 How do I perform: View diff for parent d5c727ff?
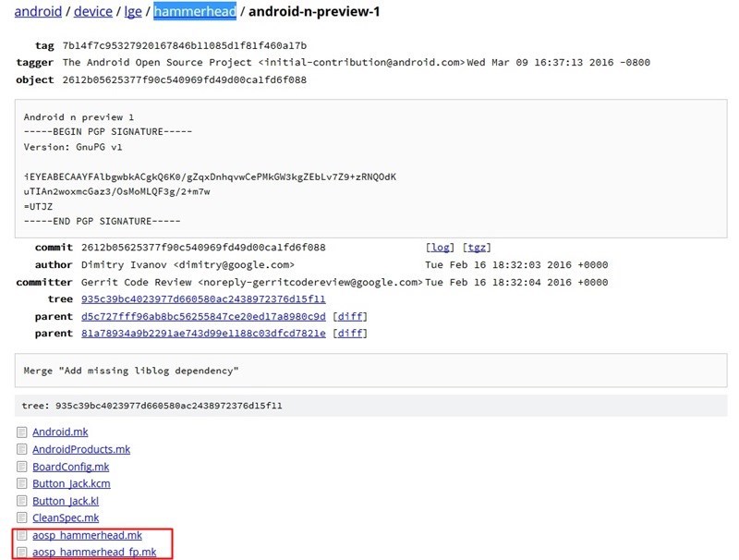[x=350, y=316]
